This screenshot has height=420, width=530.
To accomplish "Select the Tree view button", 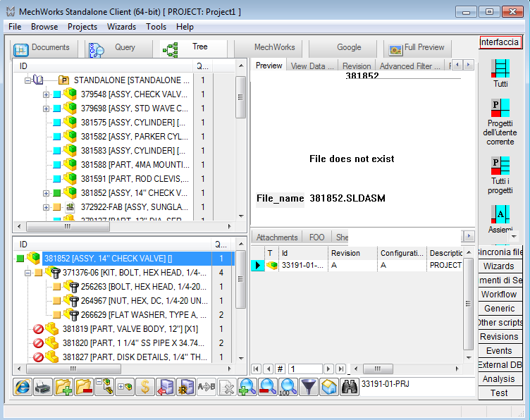I will pos(193,48).
